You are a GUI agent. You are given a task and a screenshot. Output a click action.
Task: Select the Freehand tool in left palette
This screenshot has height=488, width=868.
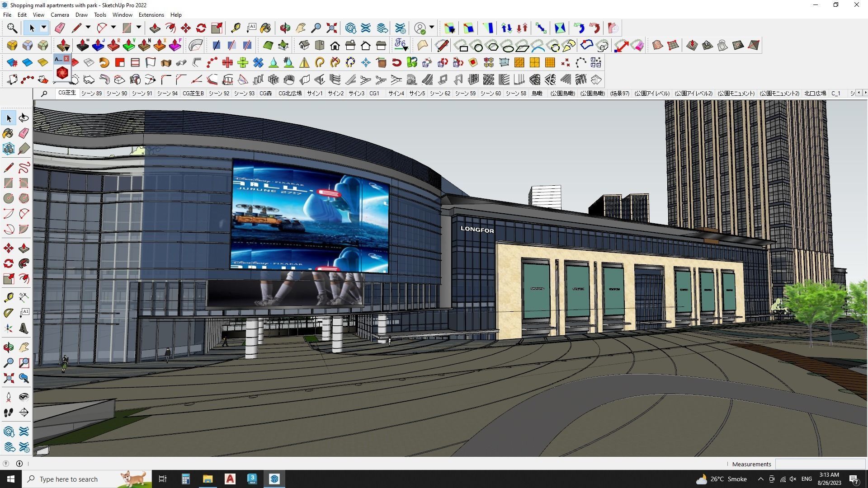(x=24, y=168)
